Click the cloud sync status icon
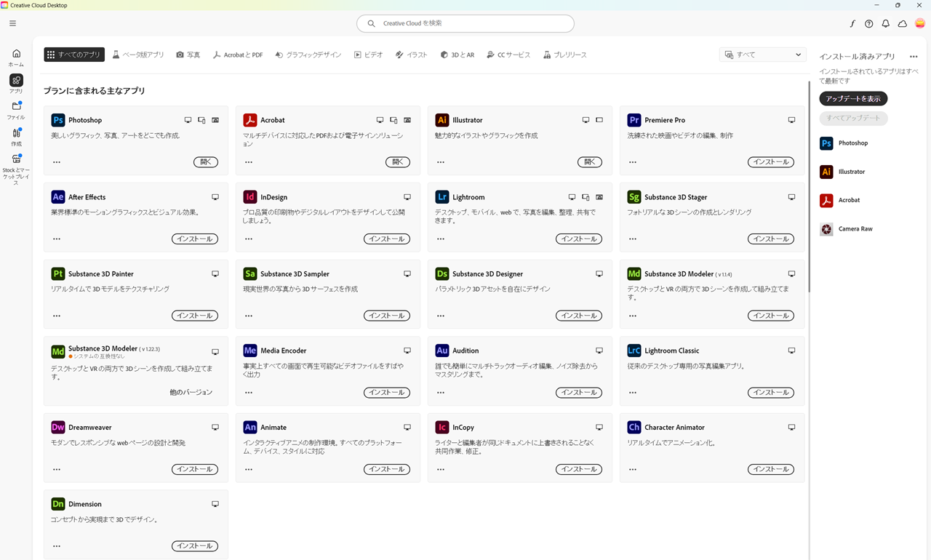931x560 pixels. tap(902, 23)
